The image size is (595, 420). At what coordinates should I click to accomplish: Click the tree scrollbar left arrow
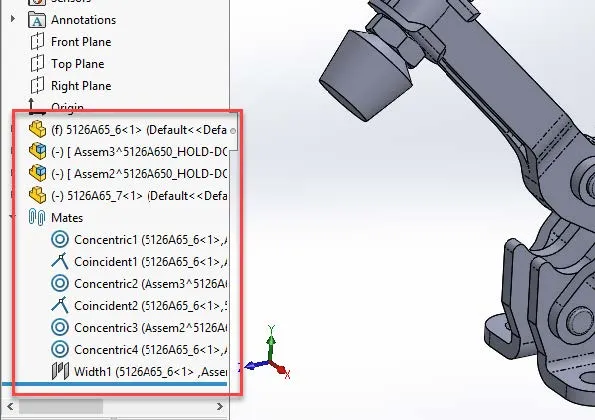pos(10,407)
